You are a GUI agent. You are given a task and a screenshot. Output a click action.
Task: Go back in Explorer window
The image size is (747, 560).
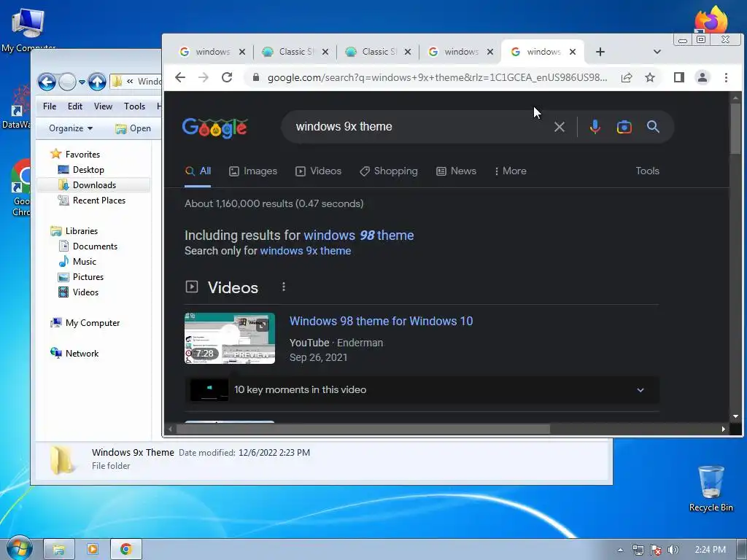point(47,82)
